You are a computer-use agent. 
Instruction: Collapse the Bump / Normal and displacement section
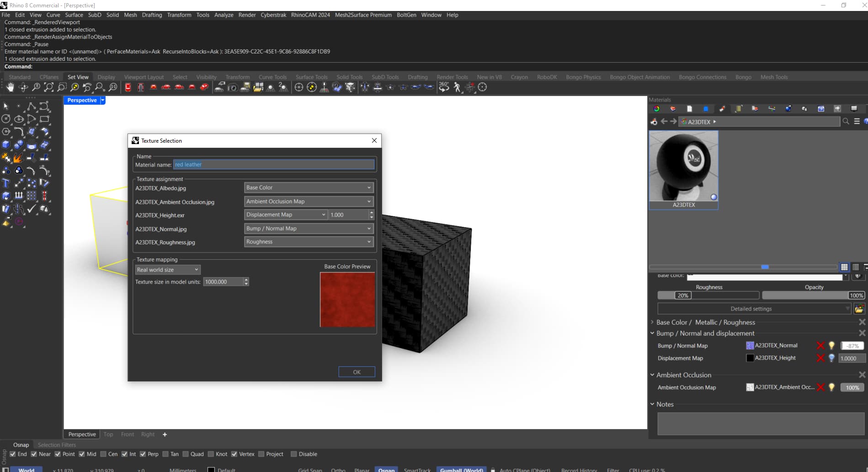tap(652, 333)
